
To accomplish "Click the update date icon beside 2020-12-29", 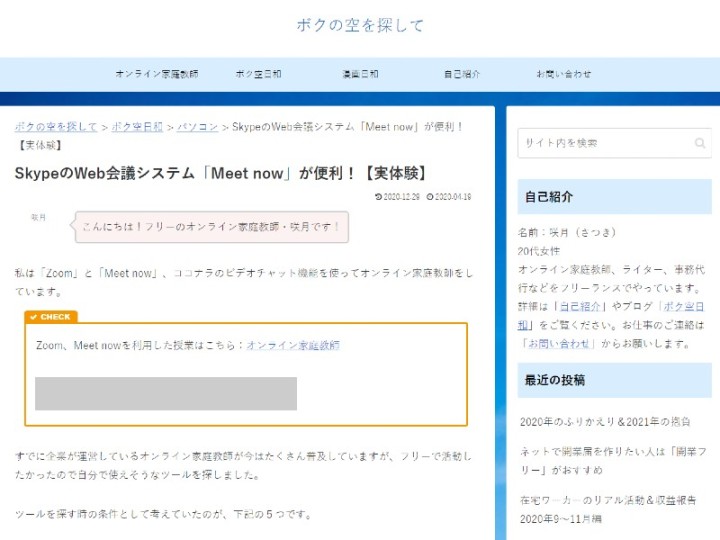I will click(x=378, y=197).
